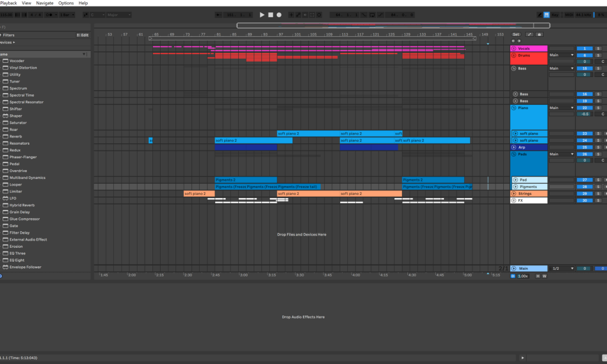This screenshot has height=364, width=607.
Task: Unfold the Drums group track
Action: coord(514,55)
